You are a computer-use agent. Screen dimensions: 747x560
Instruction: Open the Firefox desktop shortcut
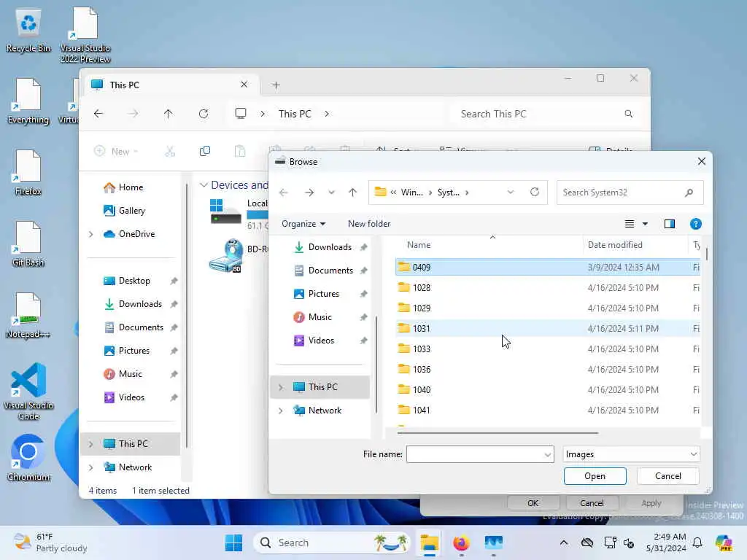click(x=28, y=173)
